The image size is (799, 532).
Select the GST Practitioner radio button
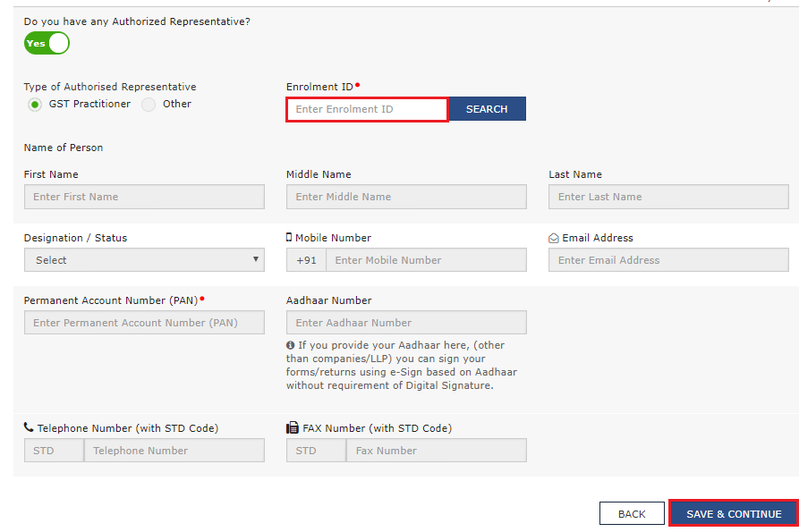(35, 105)
